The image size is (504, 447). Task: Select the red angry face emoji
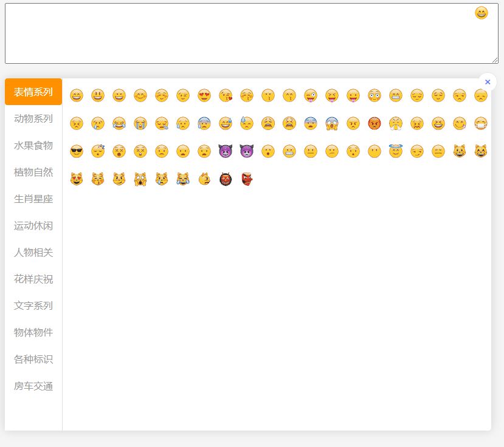(375, 123)
